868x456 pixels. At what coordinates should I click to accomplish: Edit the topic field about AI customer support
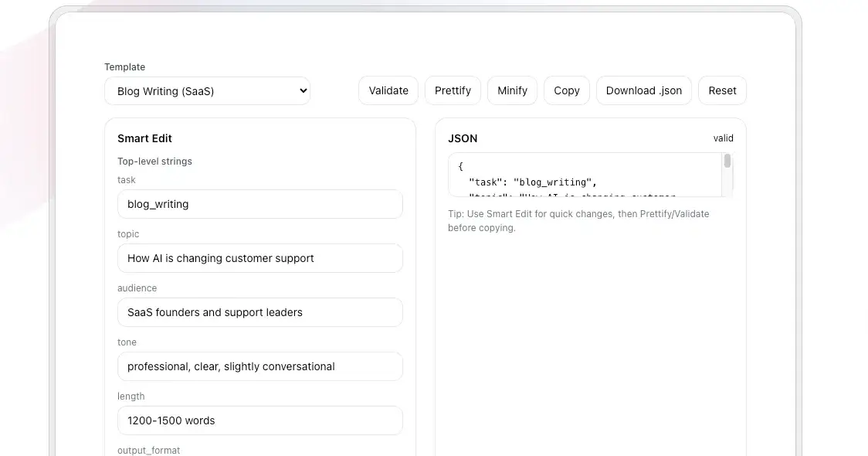click(x=259, y=258)
